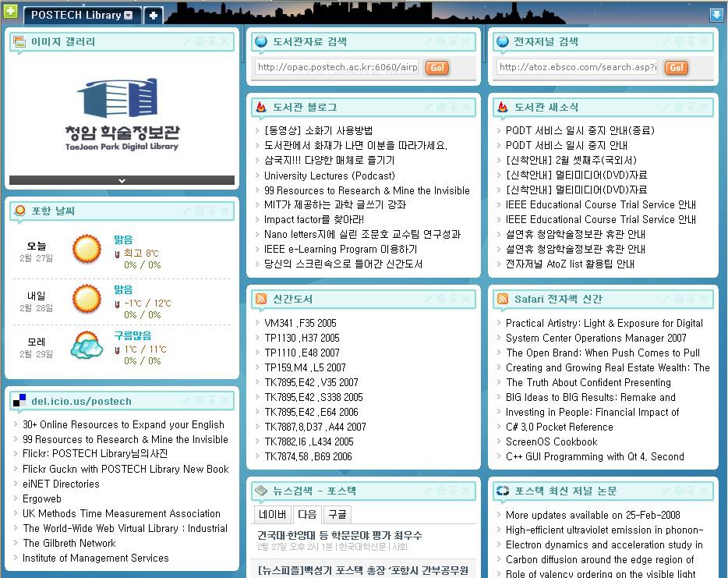Click the blue down-arrow icon at top right

tap(716, 15)
